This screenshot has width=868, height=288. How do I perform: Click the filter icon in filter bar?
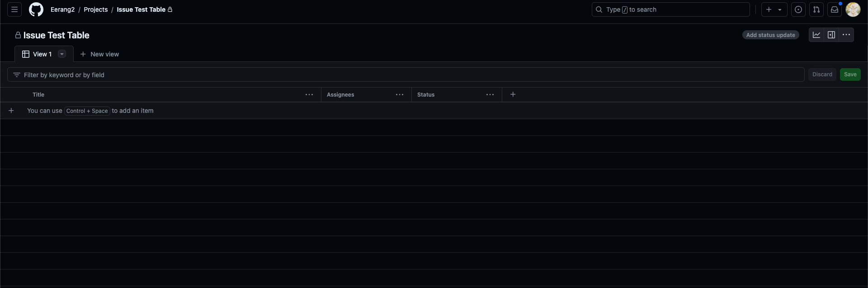[x=17, y=74]
